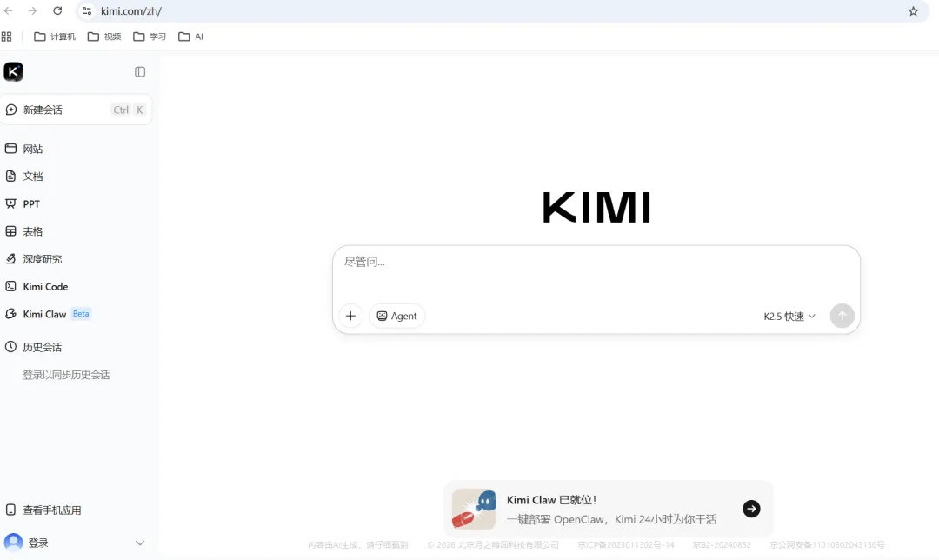Click the send arrow button
The image size is (939, 560).
point(842,316)
